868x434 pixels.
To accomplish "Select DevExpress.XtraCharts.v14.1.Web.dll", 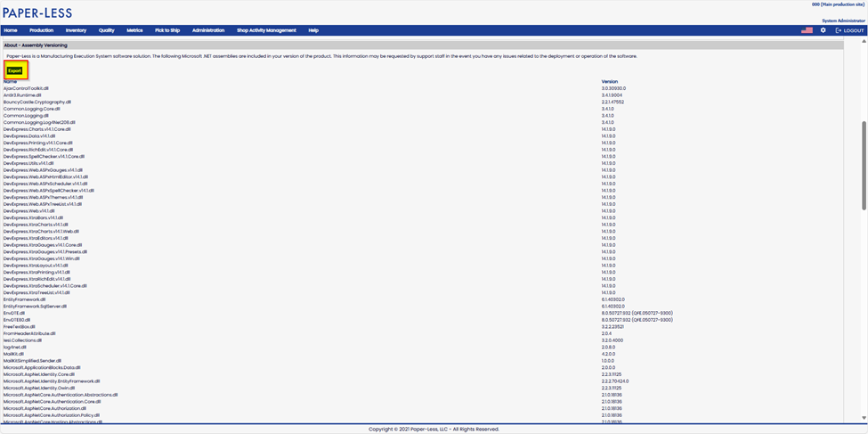I will click(x=41, y=231).
